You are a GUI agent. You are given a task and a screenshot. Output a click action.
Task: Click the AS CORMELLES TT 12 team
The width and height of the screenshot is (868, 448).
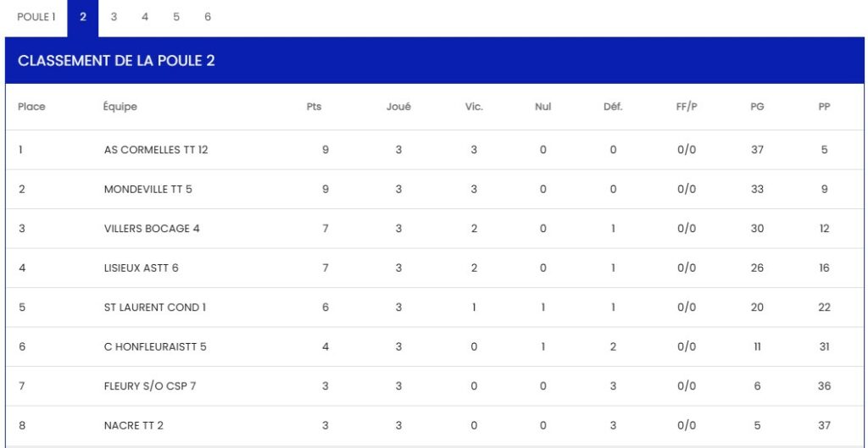pos(156,150)
